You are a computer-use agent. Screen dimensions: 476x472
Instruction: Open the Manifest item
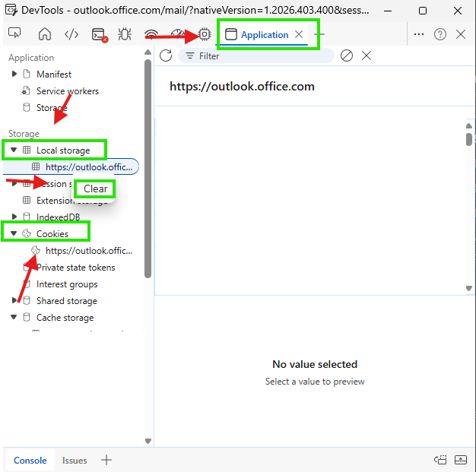pyautogui.click(x=54, y=74)
